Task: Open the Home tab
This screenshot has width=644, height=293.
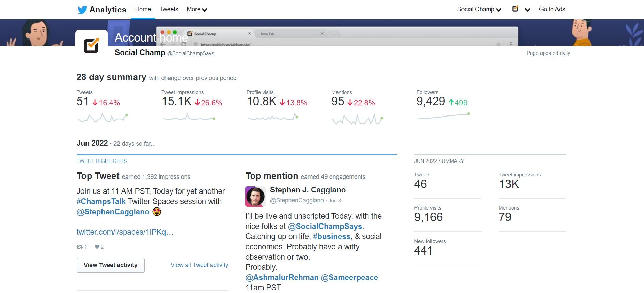Action: click(143, 9)
